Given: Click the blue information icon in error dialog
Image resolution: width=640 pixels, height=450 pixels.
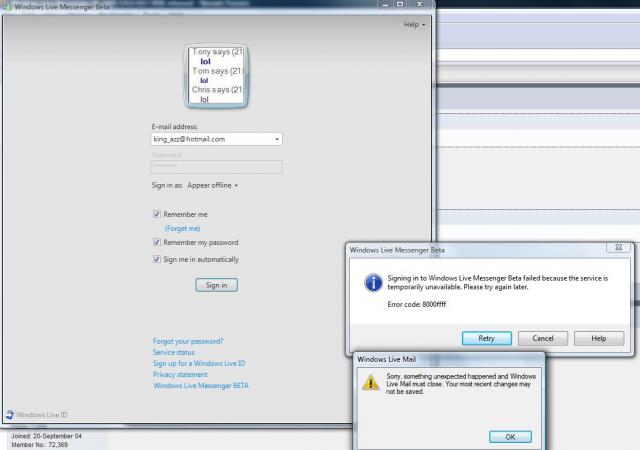Looking at the screenshot, I should tap(373, 283).
